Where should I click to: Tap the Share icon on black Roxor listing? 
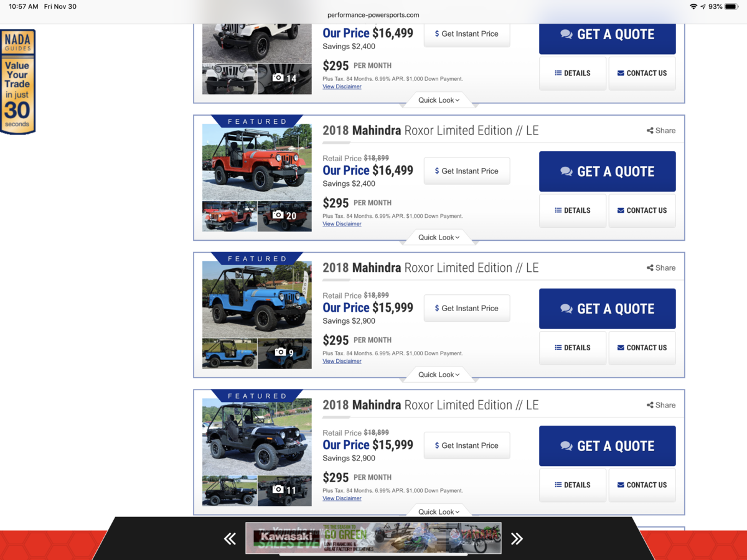pyautogui.click(x=660, y=405)
